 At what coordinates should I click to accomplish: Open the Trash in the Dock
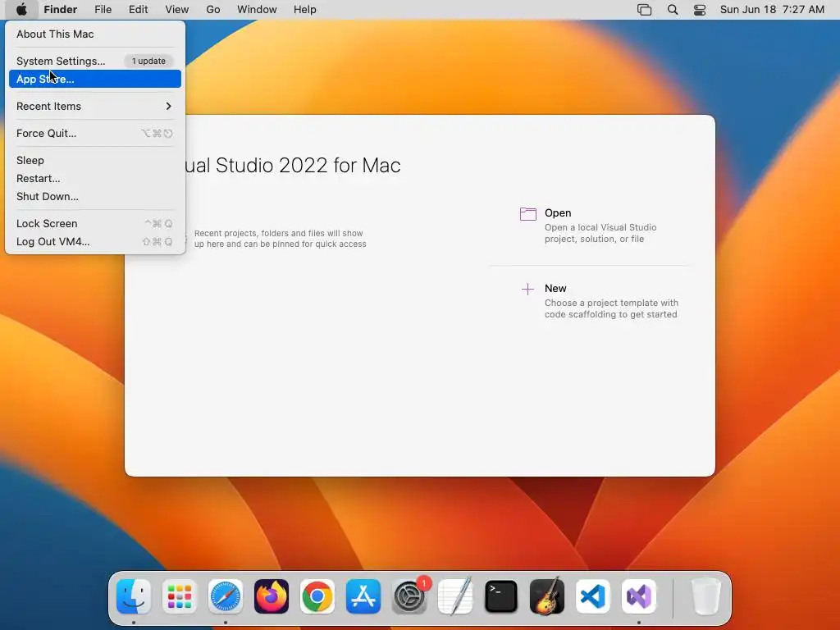(706, 596)
